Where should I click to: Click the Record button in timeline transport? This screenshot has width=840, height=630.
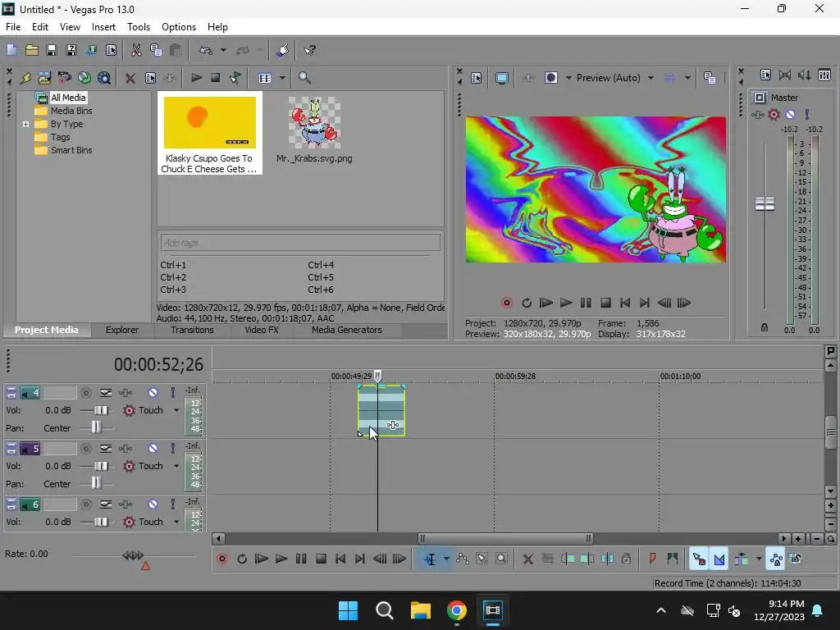pyautogui.click(x=221, y=559)
